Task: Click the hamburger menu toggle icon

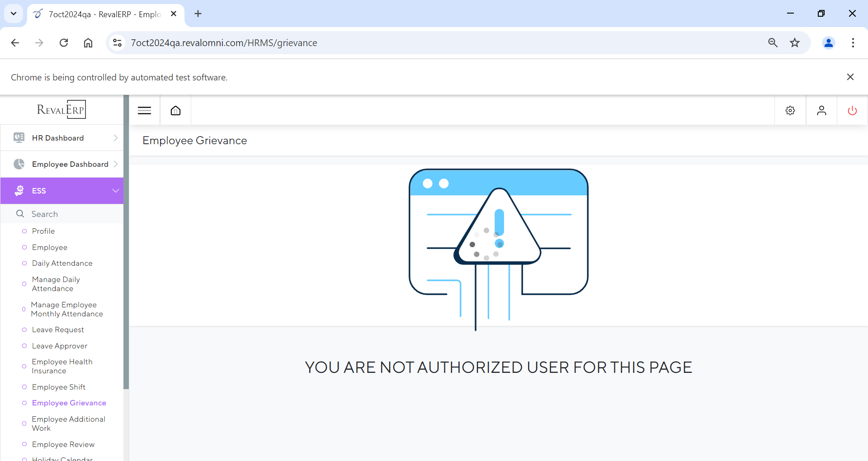Action: [x=144, y=111]
